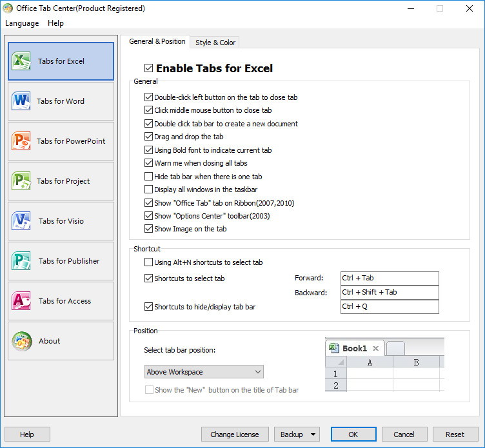The height and width of the screenshot is (448, 485).
Task: Open Tabs for Word settings
Action: point(61,101)
